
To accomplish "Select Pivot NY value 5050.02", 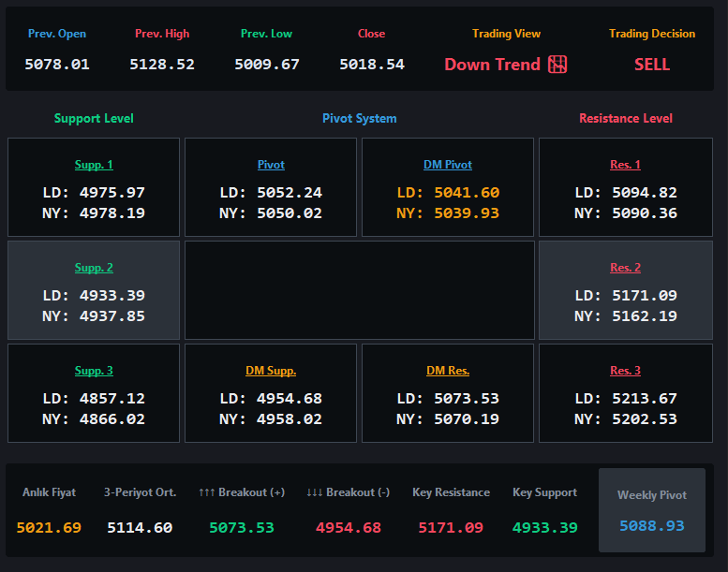I will (290, 213).
